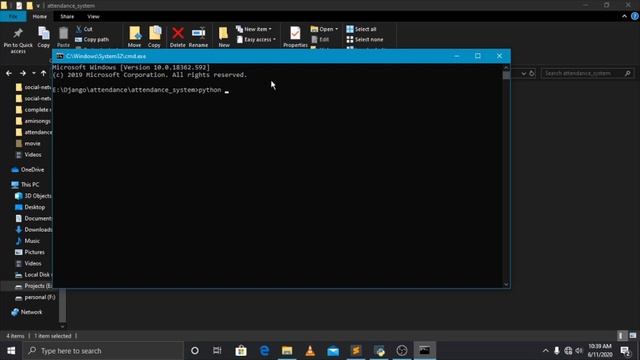The image size is (640, 360).
Task: Open the File tab
Action: (13, 16)
